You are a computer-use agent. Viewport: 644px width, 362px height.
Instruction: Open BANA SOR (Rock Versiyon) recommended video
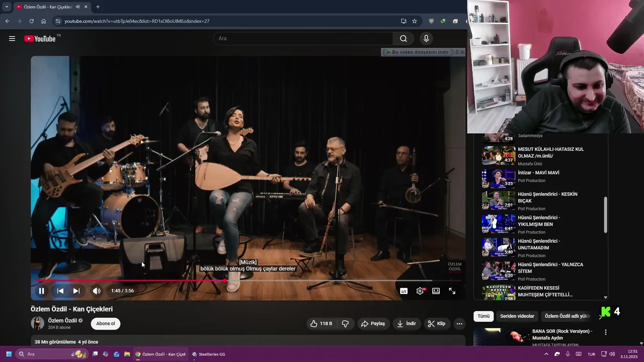(562, 334)
